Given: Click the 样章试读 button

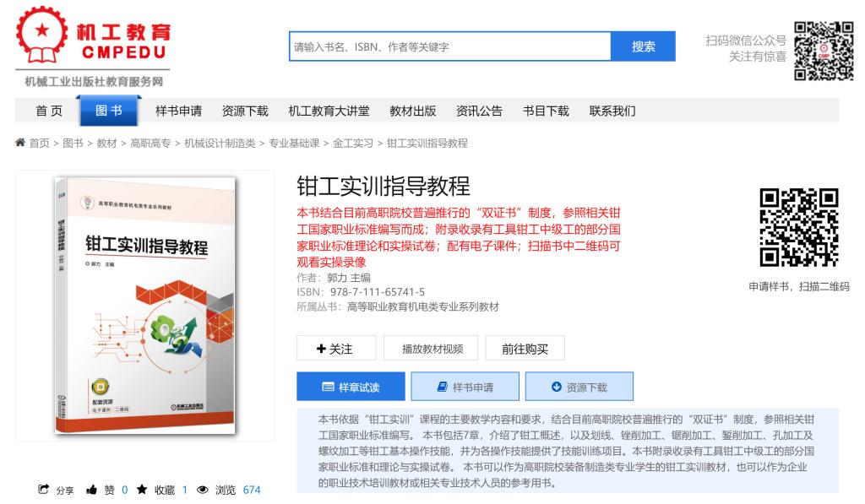Looking at the screenshot, I should pos(351,387).
